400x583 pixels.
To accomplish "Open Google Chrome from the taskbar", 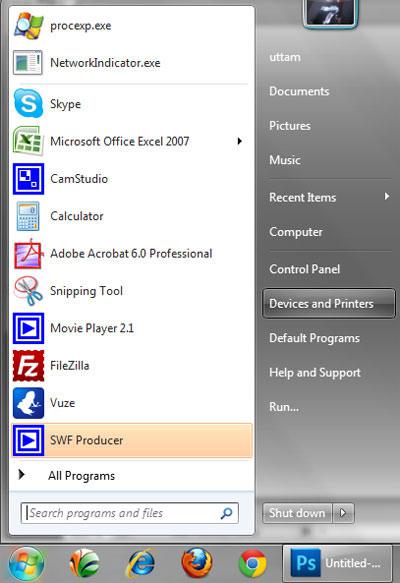I will 252,564.
